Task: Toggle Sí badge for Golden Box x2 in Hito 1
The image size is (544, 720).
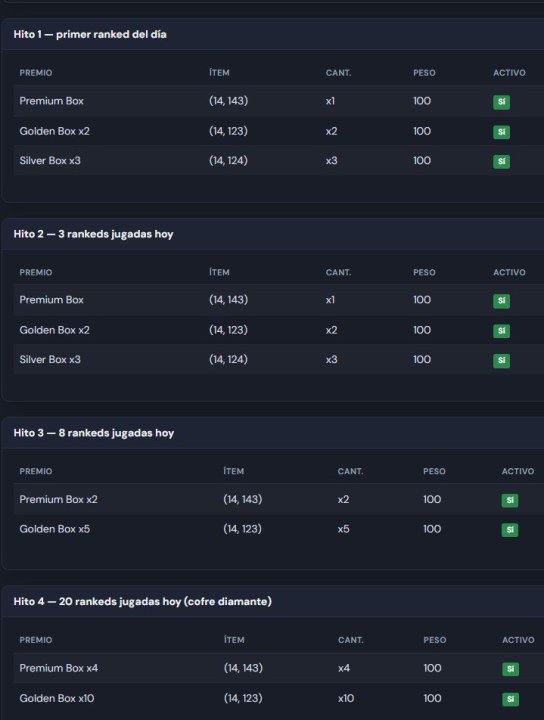Action: 501,132
